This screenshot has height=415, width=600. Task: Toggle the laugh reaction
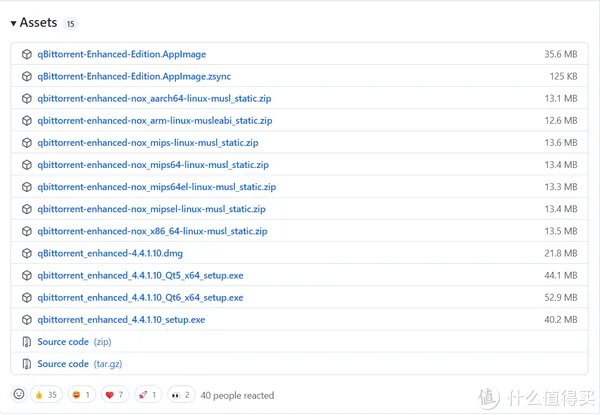[x=81, y=395]
